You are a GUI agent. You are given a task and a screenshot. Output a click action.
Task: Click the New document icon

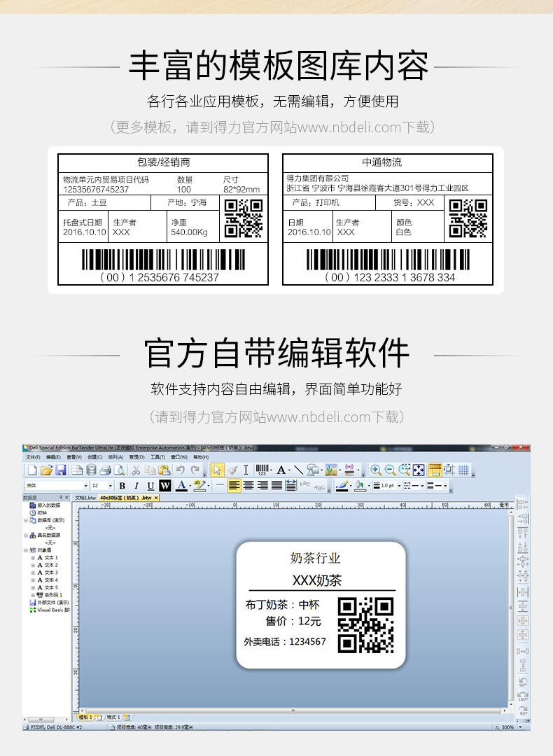click(x=32, y=470)
